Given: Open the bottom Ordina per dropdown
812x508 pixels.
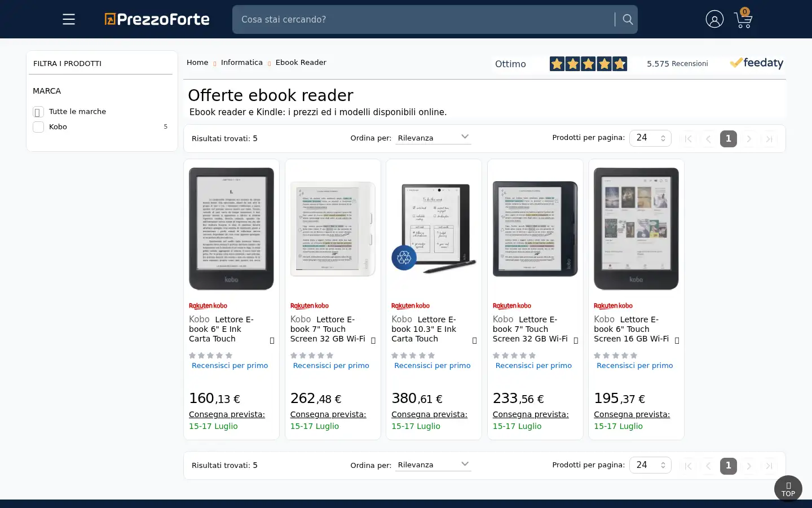Looking at the screenshot, I should (433, 465).
